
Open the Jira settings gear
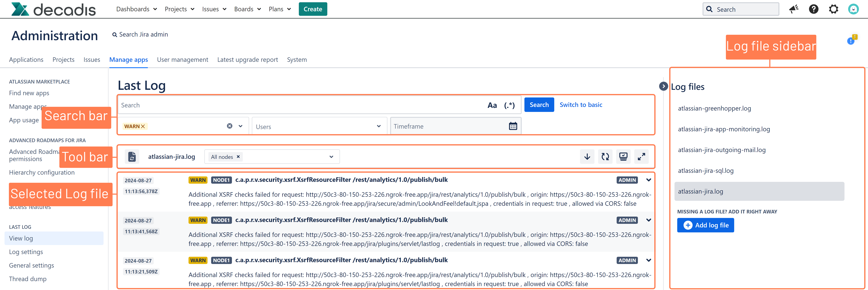(833, 9)
